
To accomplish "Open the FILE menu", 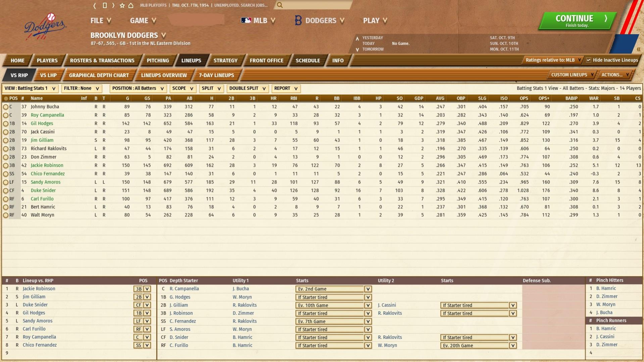I will pyautogui.click(x=100, y=20).
